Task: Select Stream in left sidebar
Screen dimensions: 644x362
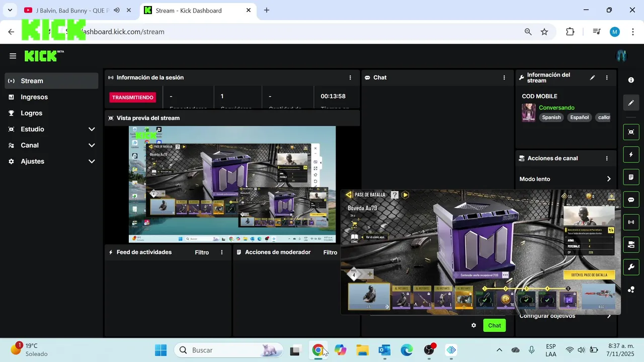Action: 51,81
